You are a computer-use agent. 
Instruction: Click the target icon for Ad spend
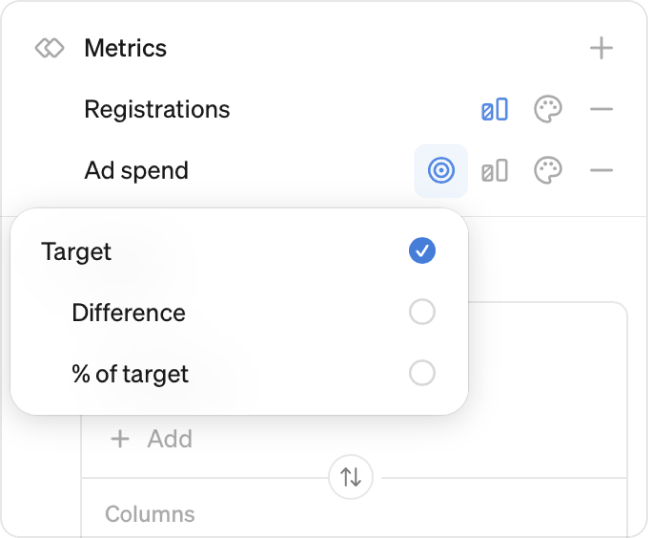point(441,170)
